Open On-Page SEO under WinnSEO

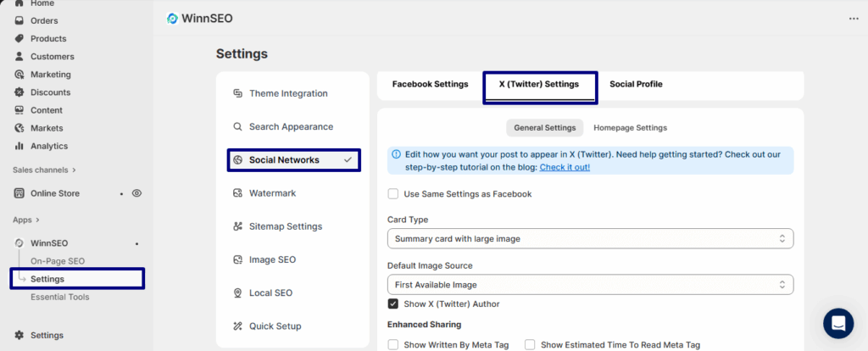pyautogui.click(x=58, y=261)
